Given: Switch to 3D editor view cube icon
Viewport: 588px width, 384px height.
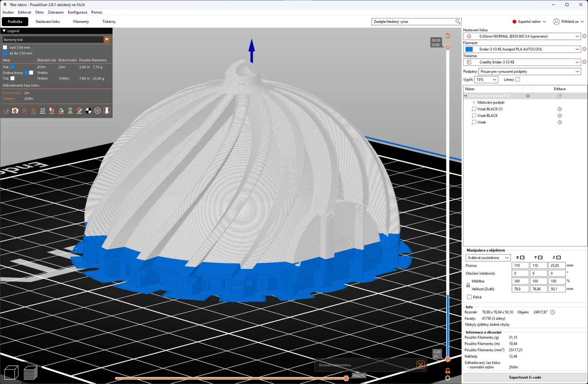Looking at the screenshot, I should (x=11, y=373).
